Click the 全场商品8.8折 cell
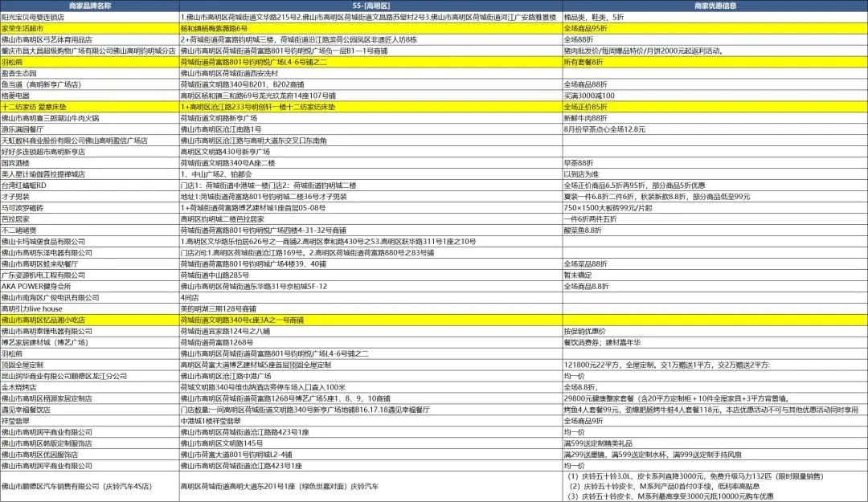Screen dimensions: 868x502 pos(715,287)
